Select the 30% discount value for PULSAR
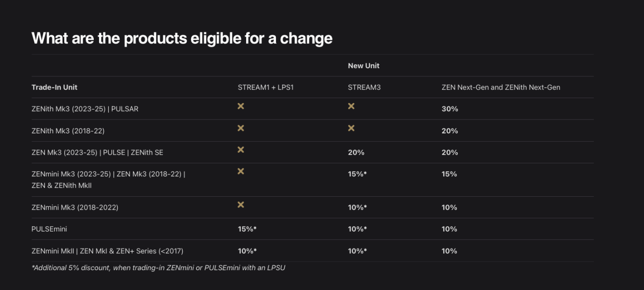Screen dimensions: 644x290 tap(450, 109)
